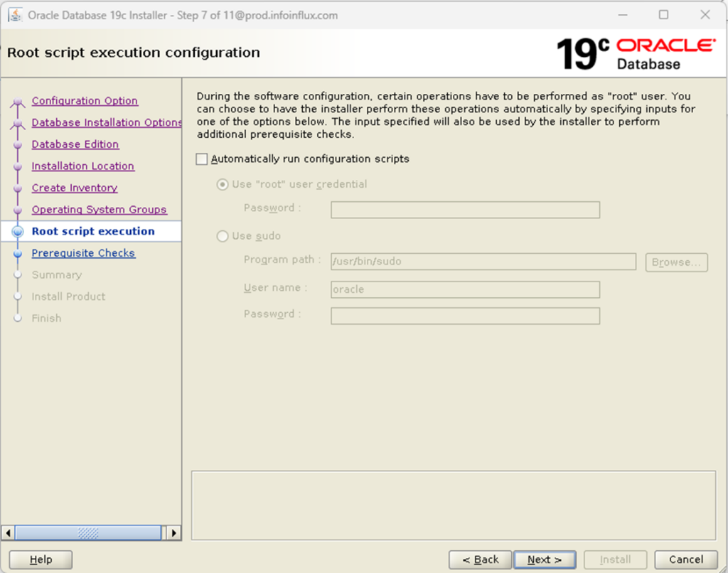Click the pending-step icon beside Summary
Screen dimensions: 728x573
tap(18, 274)
